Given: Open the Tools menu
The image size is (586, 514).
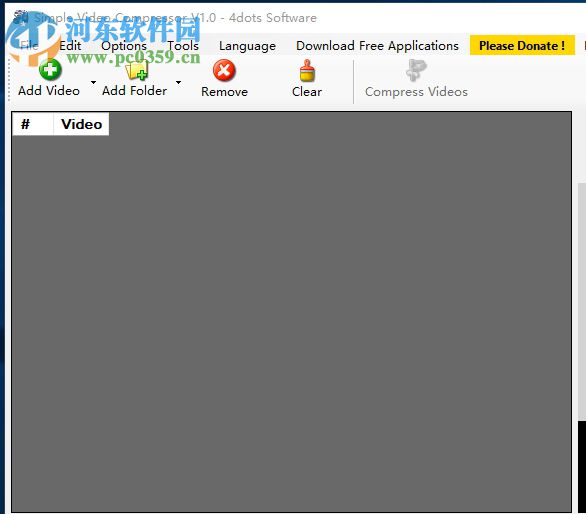Looking at the screenshot, I should tap(183, 46).
